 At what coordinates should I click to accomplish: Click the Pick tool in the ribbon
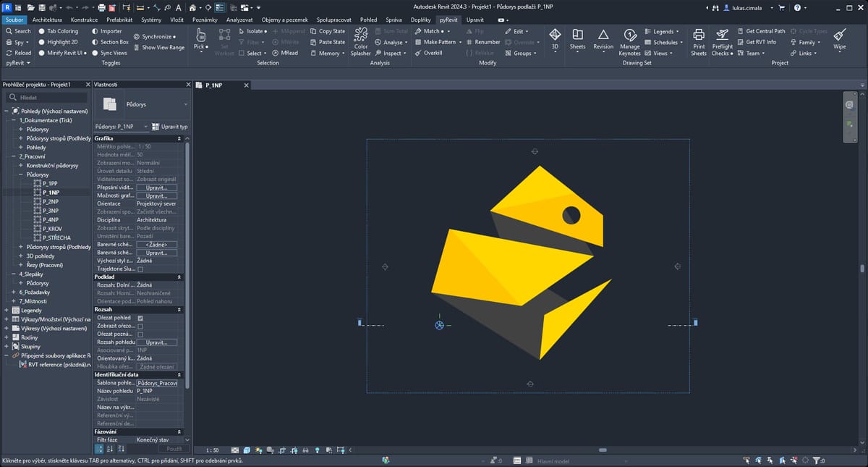[x=200, y=36]
